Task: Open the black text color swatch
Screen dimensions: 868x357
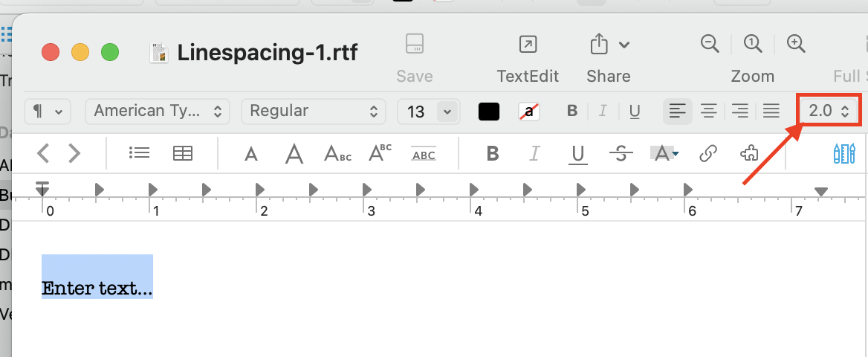Action: click(x=489, y=112)
